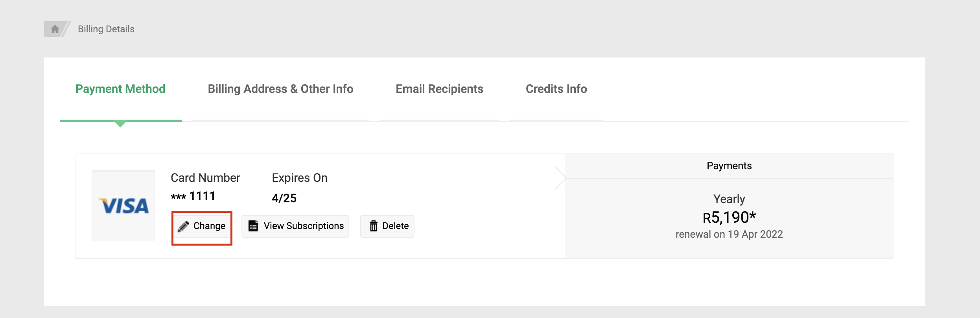Switch to Billing Address & Other Info tab
980x318 pixels.
point(280,89)
